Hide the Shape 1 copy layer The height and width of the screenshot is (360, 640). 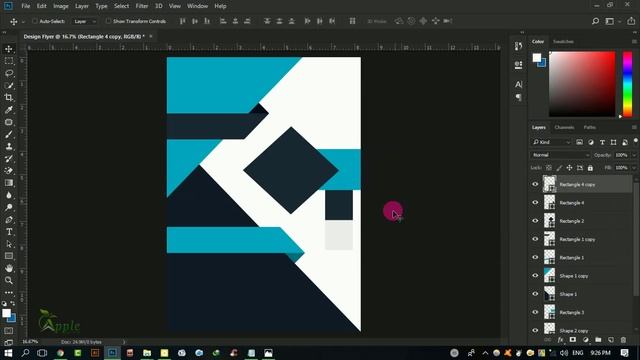pos(535,276)
